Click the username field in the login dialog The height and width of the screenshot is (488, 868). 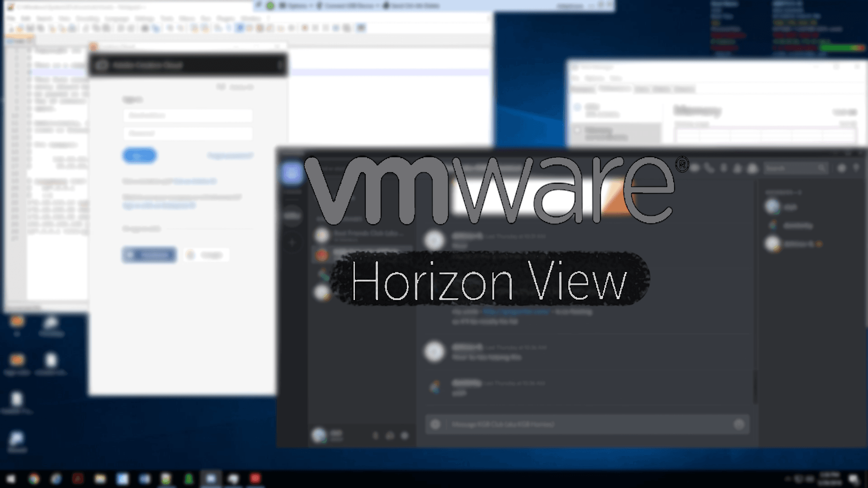tap(188, 115)
